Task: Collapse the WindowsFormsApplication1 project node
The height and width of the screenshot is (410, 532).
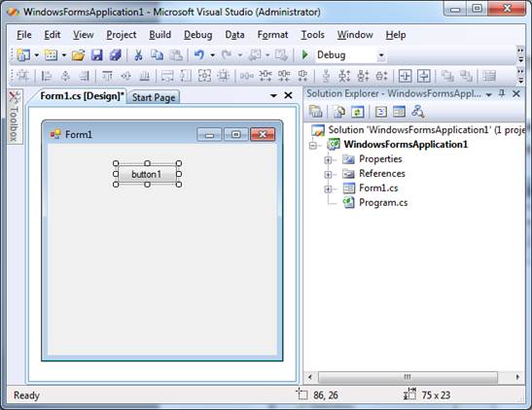Action: 313,146
